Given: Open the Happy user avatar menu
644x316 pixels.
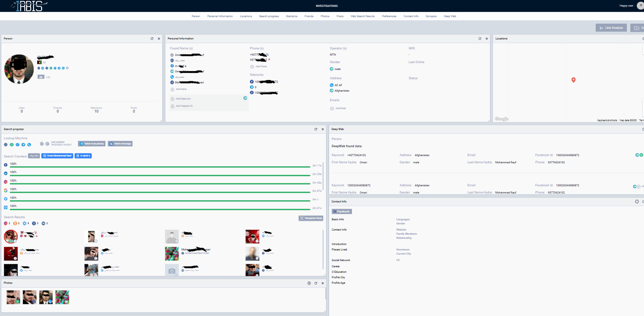Looking at the screenshot, I should click(640, 5).
